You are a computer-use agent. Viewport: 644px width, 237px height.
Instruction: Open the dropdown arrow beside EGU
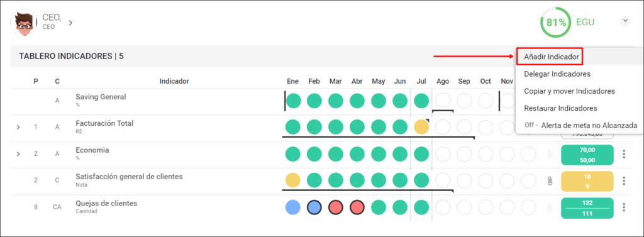tap(625, 21)
